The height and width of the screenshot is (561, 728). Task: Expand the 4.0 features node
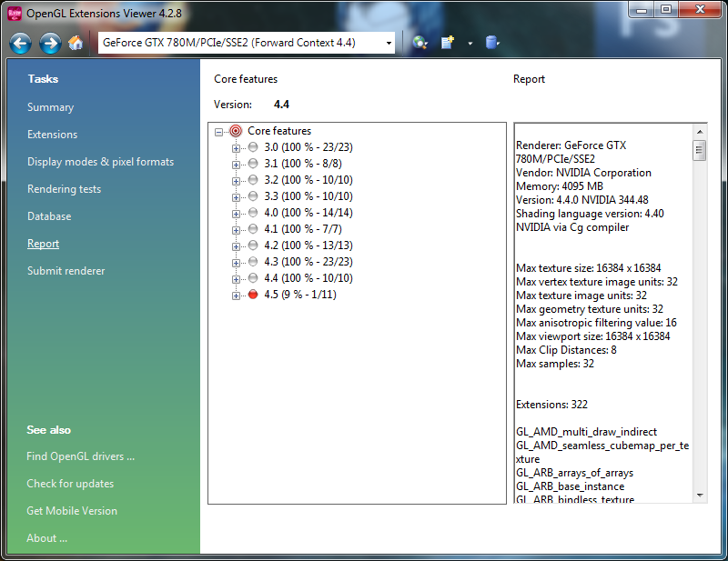[x=236, y=214]
